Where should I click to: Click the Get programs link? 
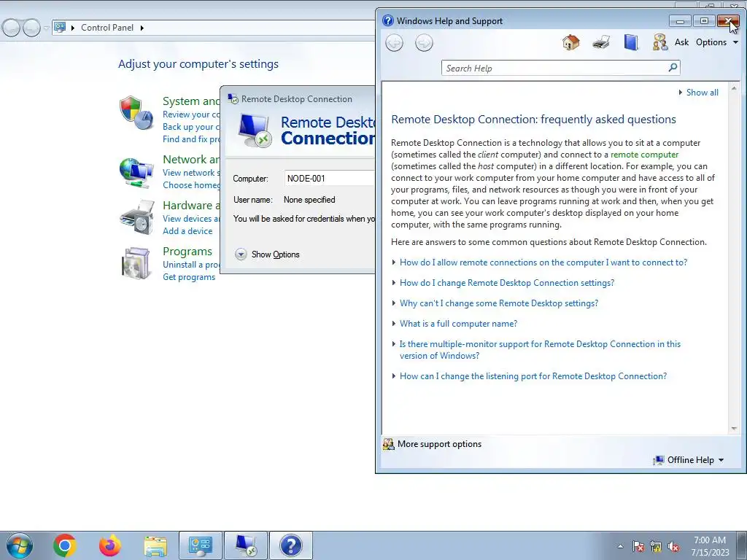[x=189, y=277]
